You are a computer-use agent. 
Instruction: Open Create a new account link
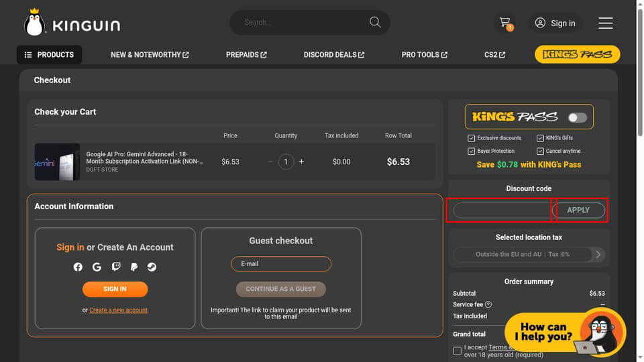pyautogui.click(x=118, y=310)
